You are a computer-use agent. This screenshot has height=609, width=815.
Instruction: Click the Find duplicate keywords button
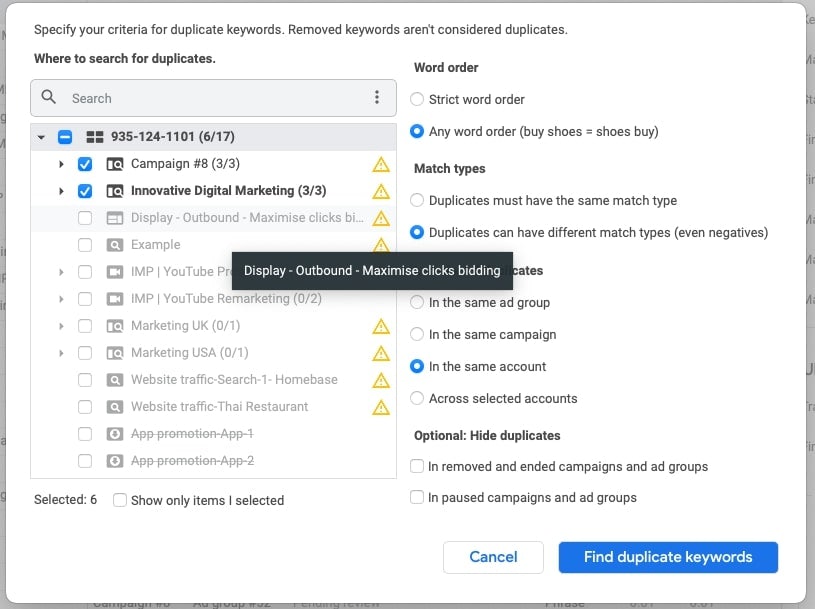click(x=667, y=557)
